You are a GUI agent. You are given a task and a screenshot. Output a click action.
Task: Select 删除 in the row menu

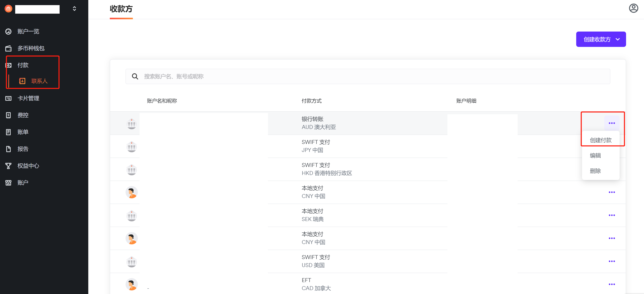595,171
